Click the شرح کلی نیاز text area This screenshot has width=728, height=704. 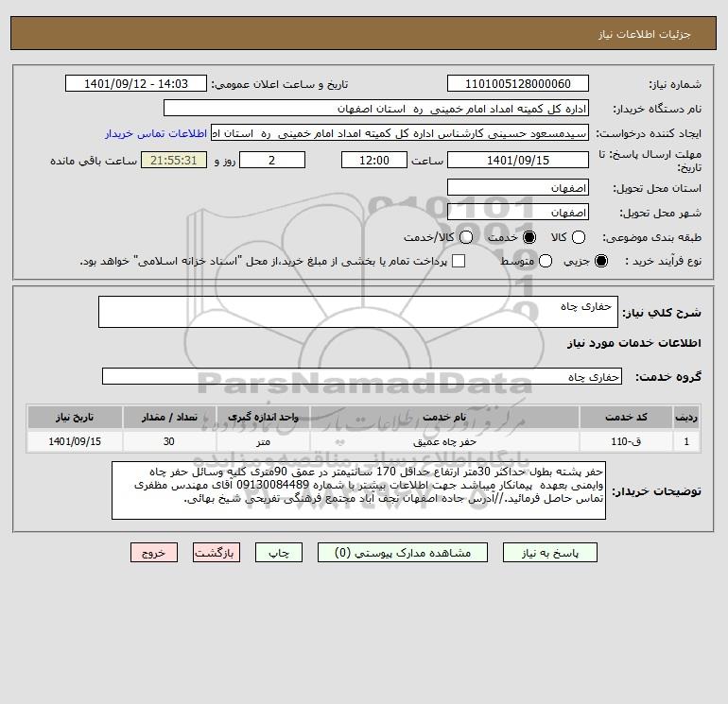tap(358, 312)
